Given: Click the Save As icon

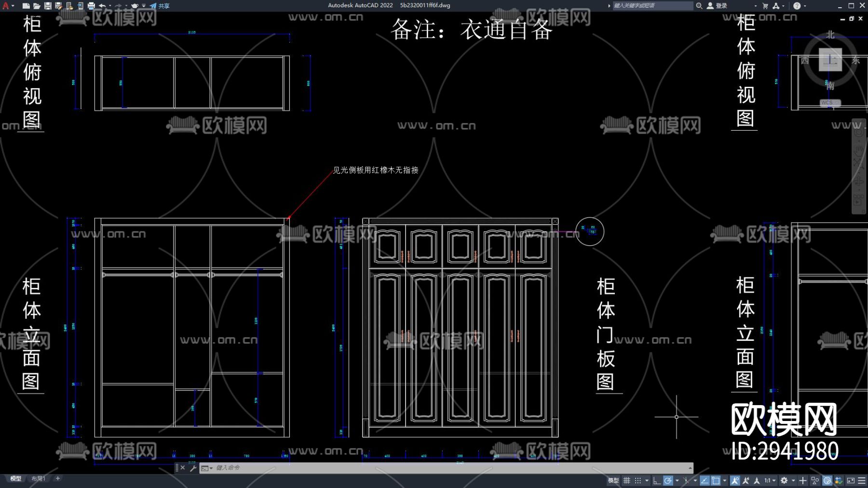Looking at the screenshot, I should [58, 6].
